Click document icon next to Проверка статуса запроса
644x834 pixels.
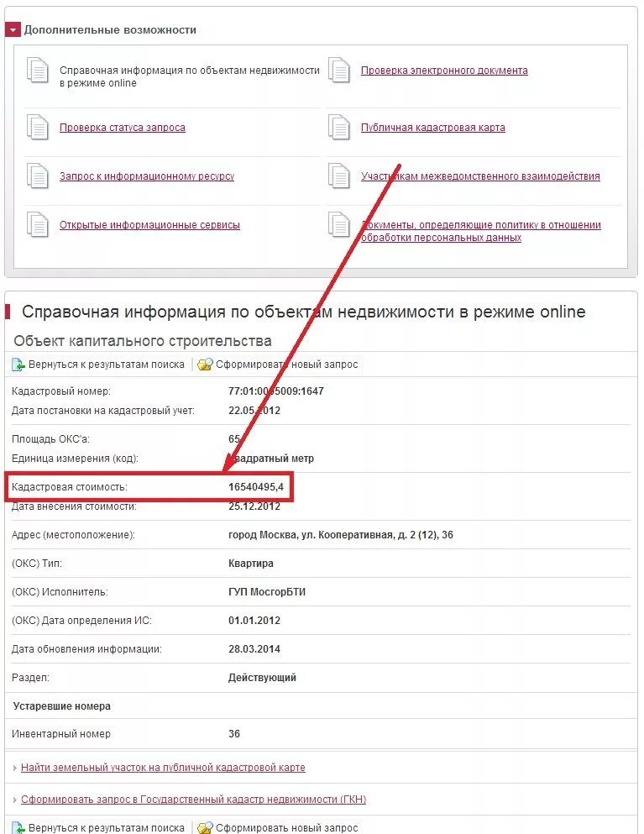click(38, 127)
